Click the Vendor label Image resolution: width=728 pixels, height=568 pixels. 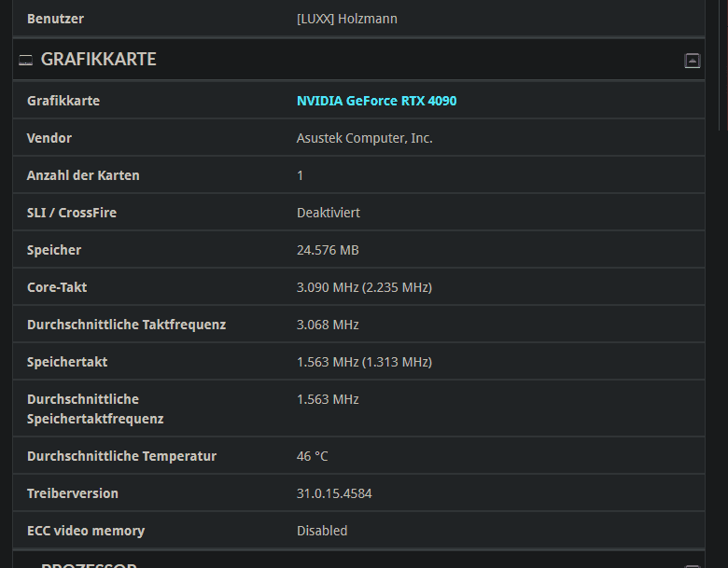(49, 138)
